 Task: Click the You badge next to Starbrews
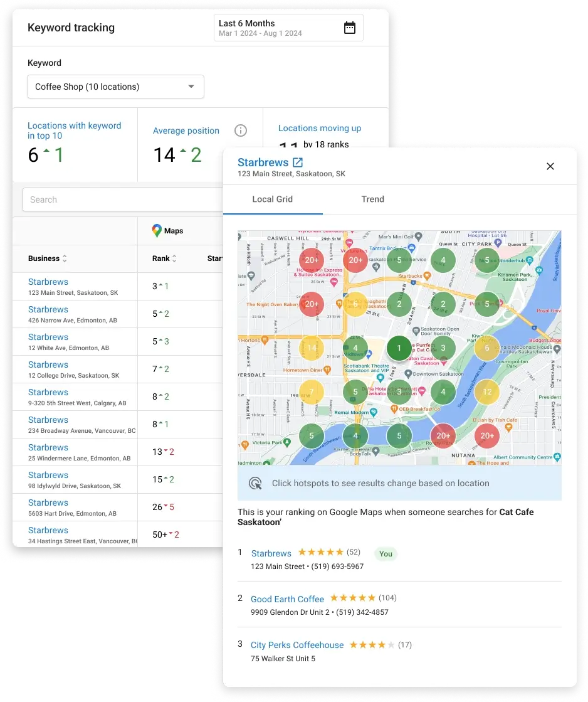pos(386,554)
